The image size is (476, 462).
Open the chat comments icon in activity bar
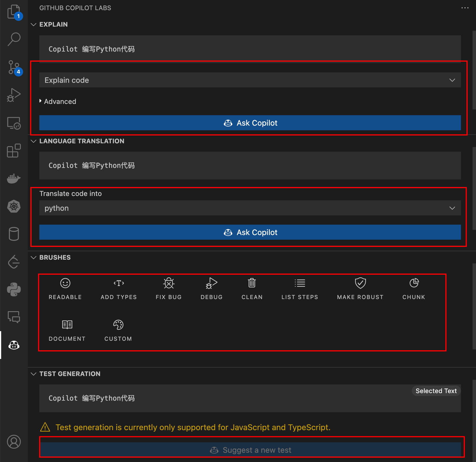14,317
